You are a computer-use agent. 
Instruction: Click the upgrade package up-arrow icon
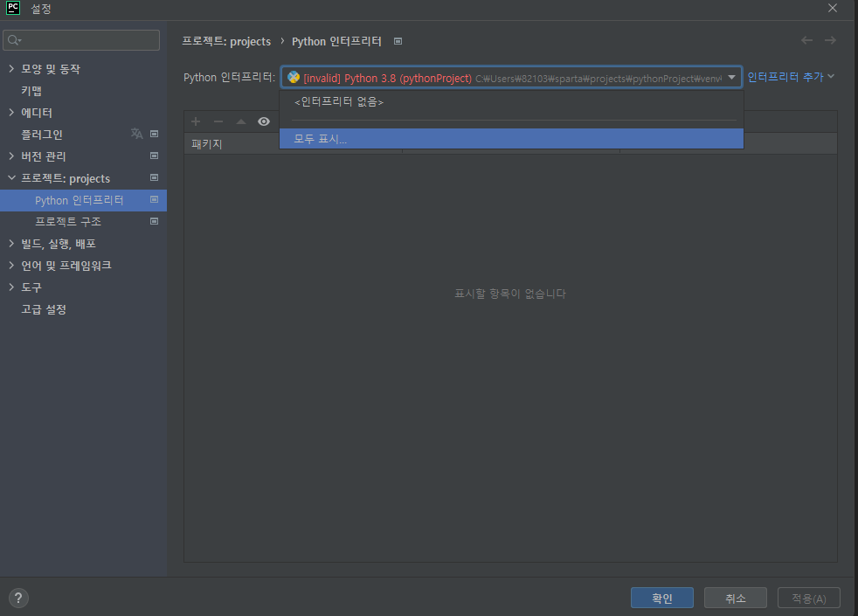(x=241, y=121)
